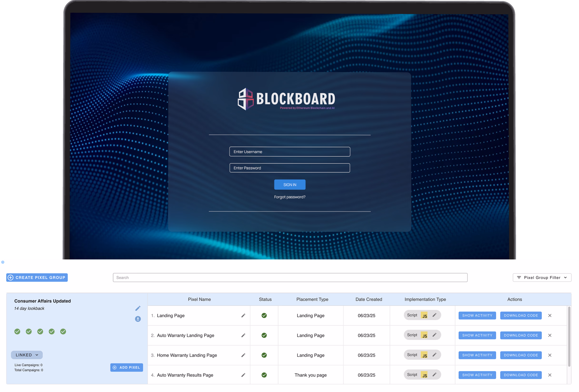The width and height of the screenshot is (579, 392).
Task: Show activity for Auto Warranty Landing Page
Action: [x=477, y=335]
